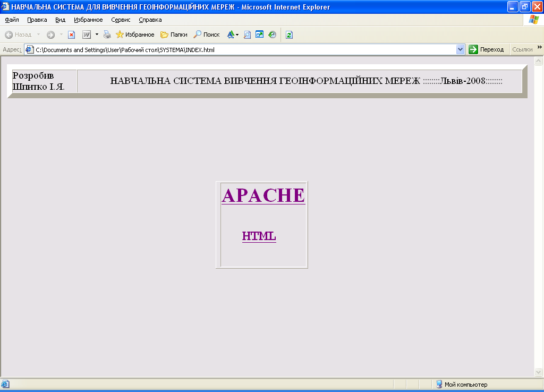Click the forward navigation arrow icon
The height and width of the screenshot is (392, 544).
[50, 35]
